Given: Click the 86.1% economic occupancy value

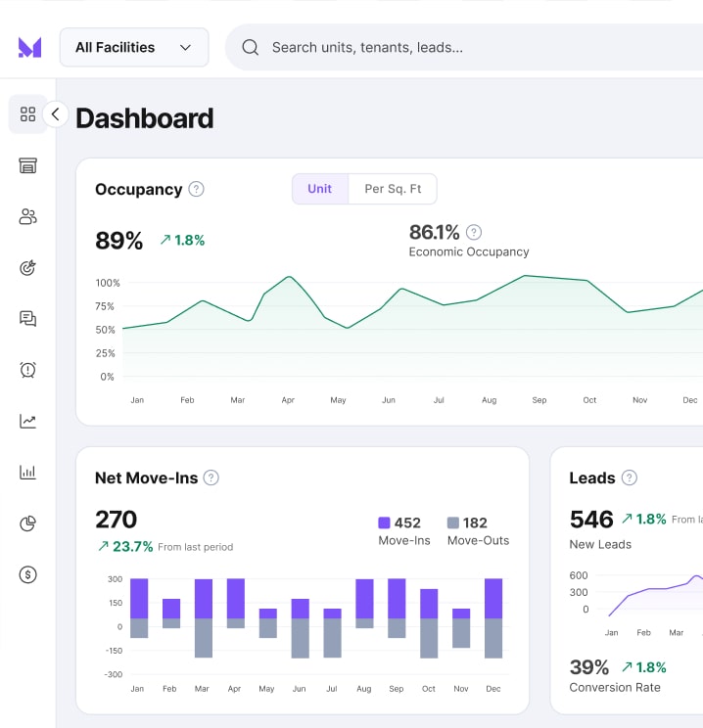Looking at the screenshot, I should (434, 232).
